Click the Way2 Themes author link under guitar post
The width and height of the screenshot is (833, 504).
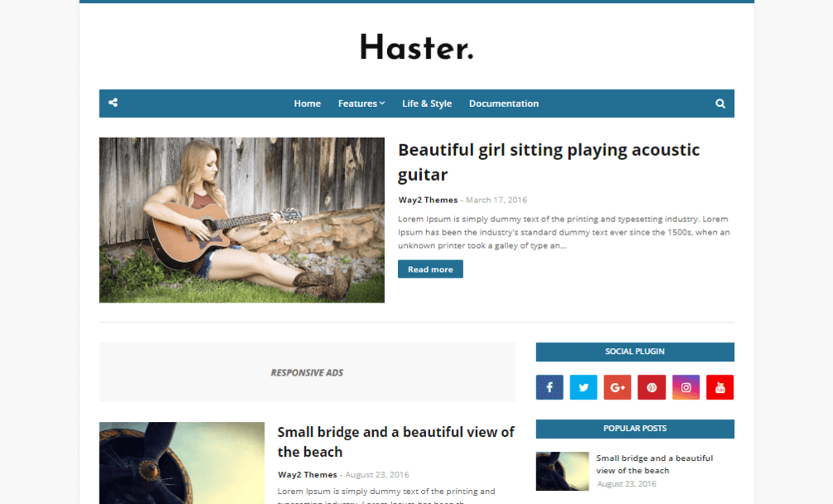click(428, 201)
